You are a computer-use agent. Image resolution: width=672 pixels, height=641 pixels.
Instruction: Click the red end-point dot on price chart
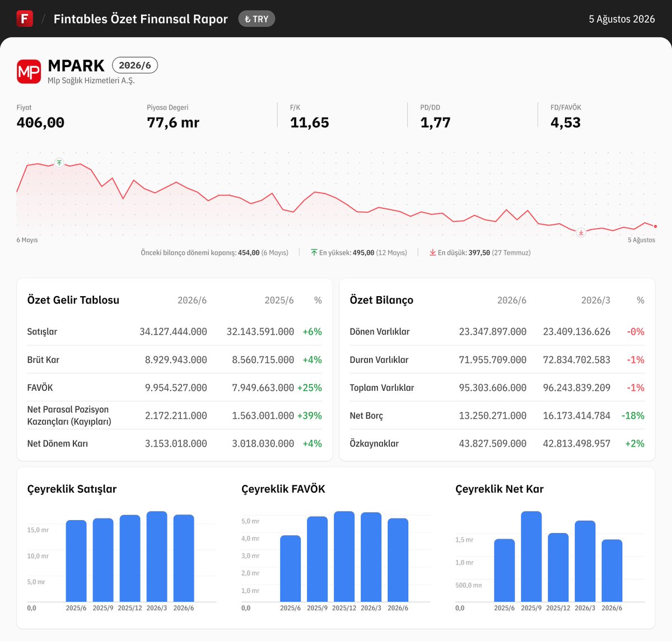point(655,226)
